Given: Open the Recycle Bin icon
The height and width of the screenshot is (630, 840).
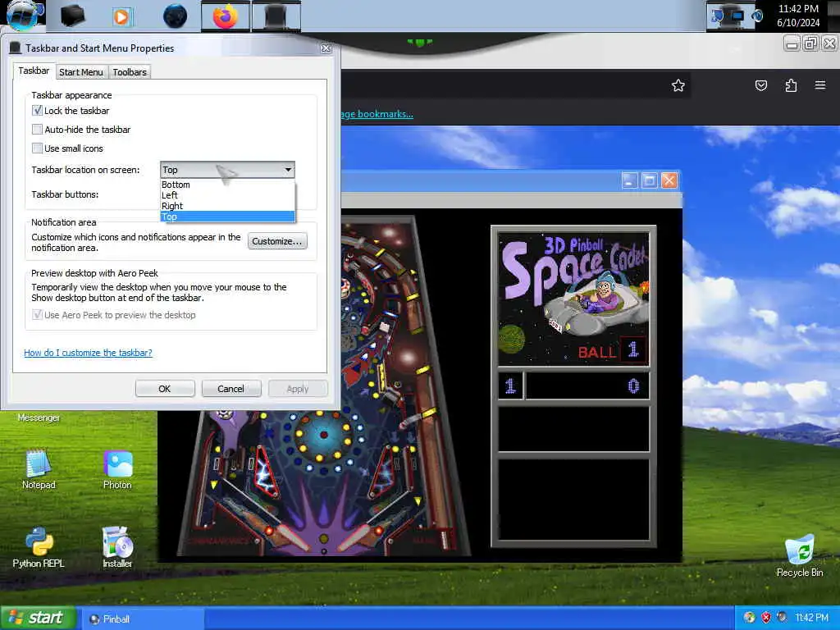Looking at the screenshot, I should tap(799, 556).
